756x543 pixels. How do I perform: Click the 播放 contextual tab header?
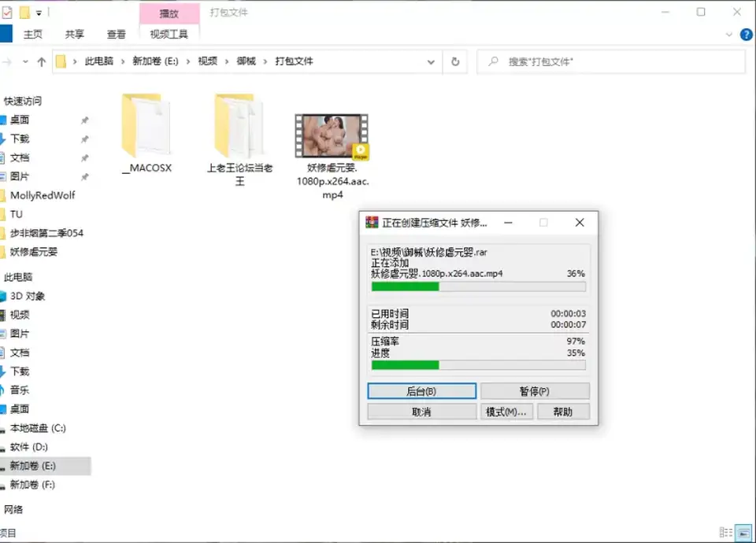point(169,13)
